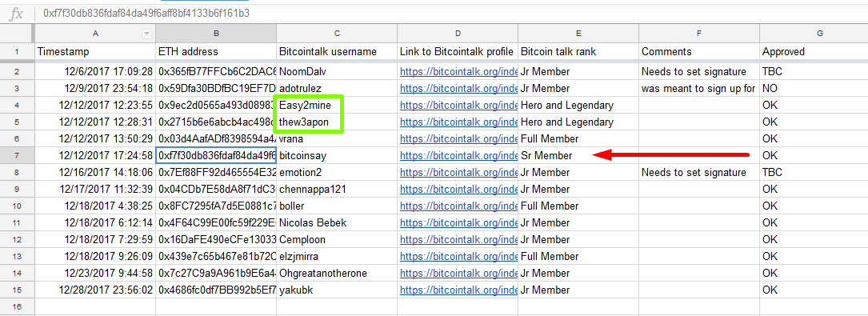Select row 7 header
Viewport: 868px width, 316px height.
click(x=17, y=155)
